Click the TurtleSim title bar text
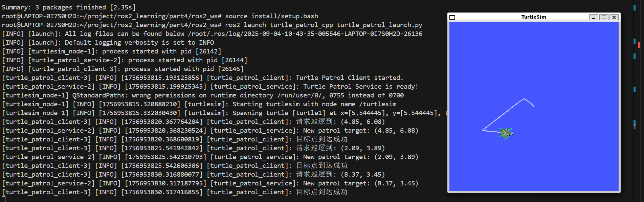The width and height of the screenshot is (644, 202). (x=533, y=17)
